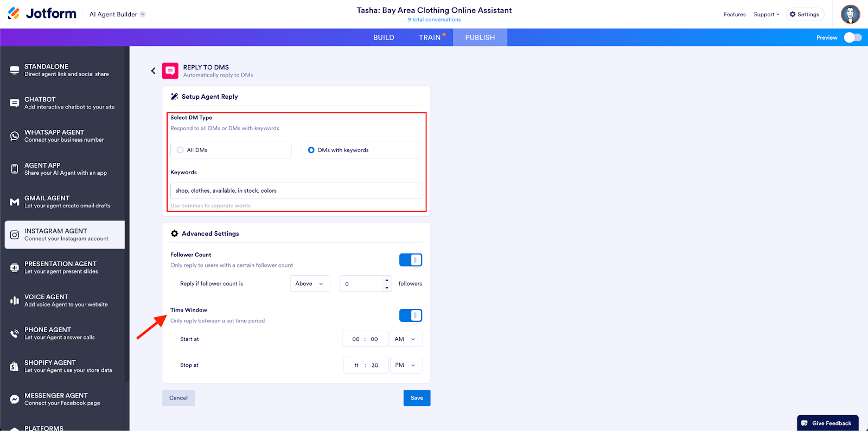Click the user profile avatar

pyautogui.click(x=850, y=14)
